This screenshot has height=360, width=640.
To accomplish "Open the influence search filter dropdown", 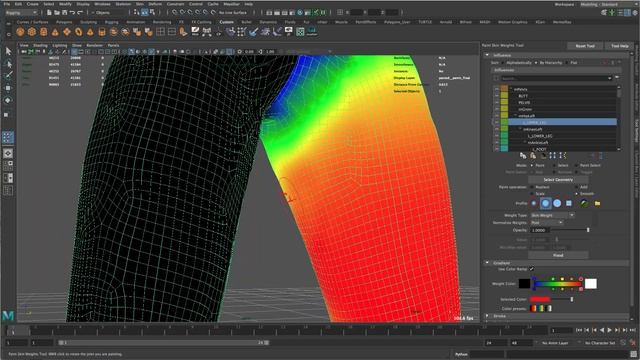I will tap(610, 78).
